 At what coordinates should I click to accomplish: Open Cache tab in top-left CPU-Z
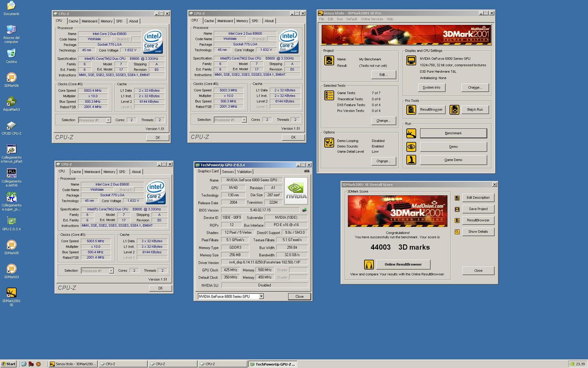[73, 21]
